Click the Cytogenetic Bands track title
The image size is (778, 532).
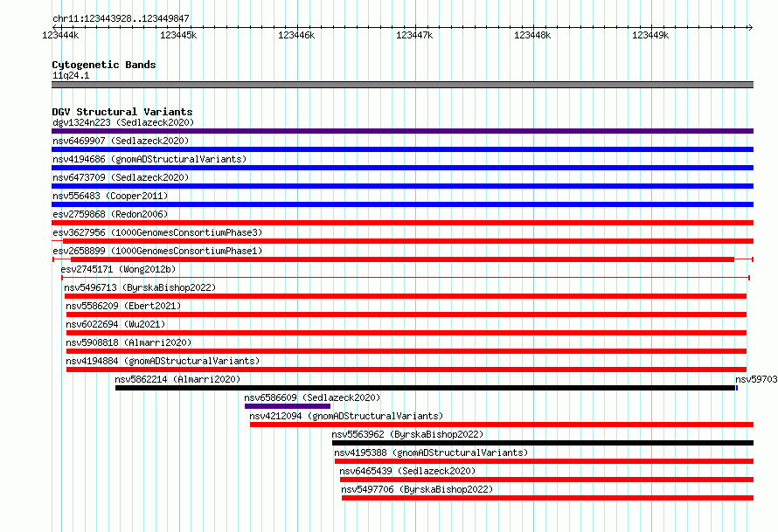pyautogui.click(x=104, y=65)
